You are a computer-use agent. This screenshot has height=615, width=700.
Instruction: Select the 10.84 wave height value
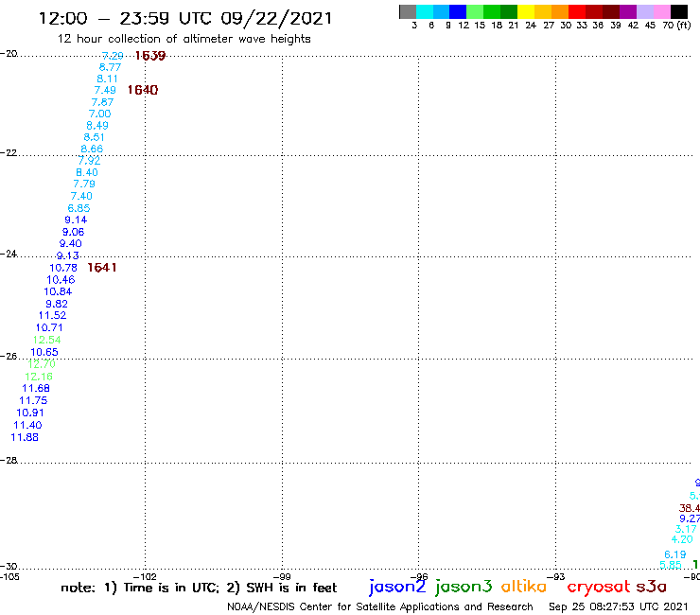[x=58, y=291]
